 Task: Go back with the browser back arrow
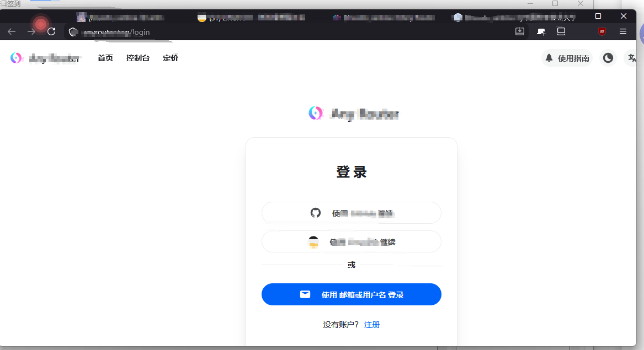pos(12,31)
